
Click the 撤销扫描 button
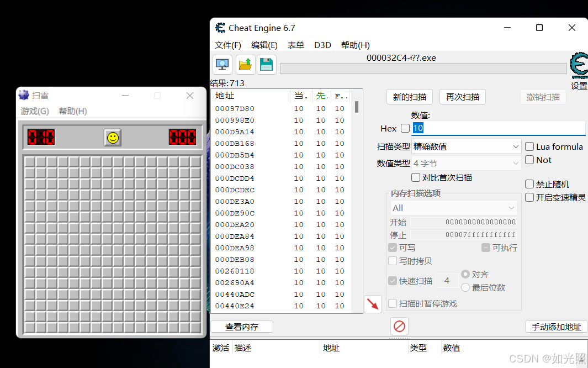point(543,97)
